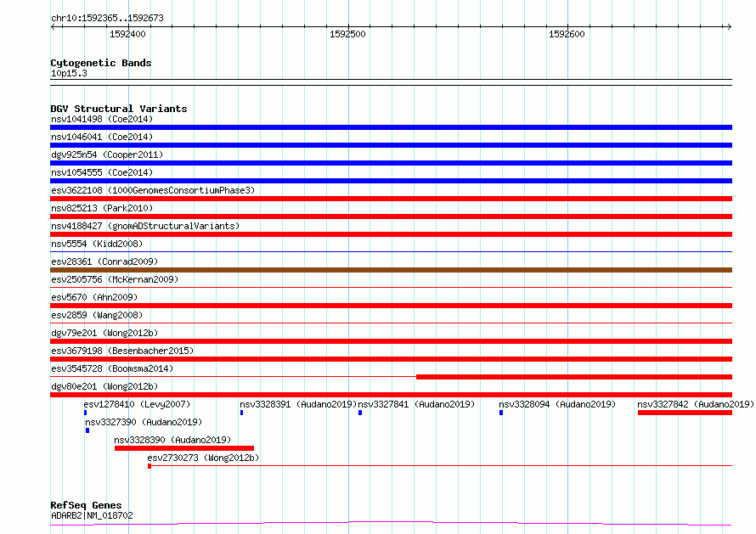Open the dgv925n54 (Cooper2011) label
The height and width of the screenshot is (534, 756).
tap(107, 155)
